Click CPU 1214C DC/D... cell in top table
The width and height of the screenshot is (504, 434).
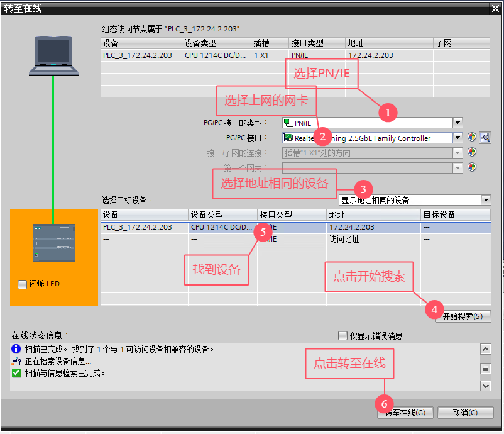(215, 55)
